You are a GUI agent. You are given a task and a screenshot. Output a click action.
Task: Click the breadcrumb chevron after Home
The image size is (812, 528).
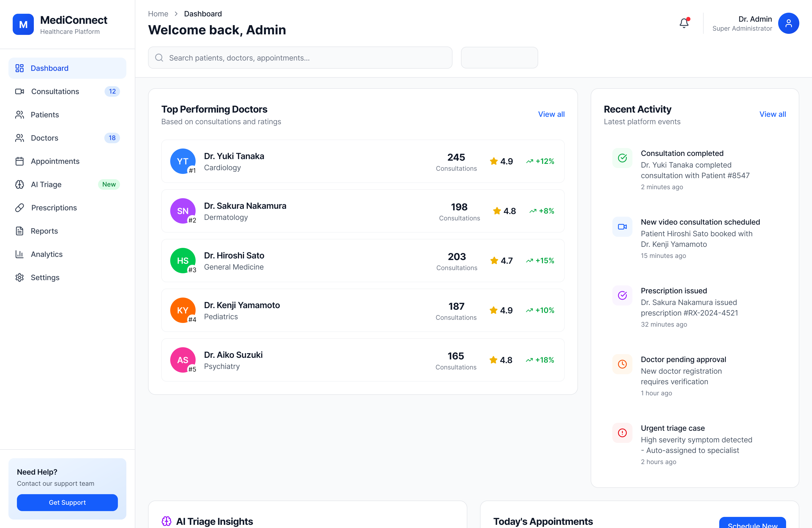tap(176, 13)
